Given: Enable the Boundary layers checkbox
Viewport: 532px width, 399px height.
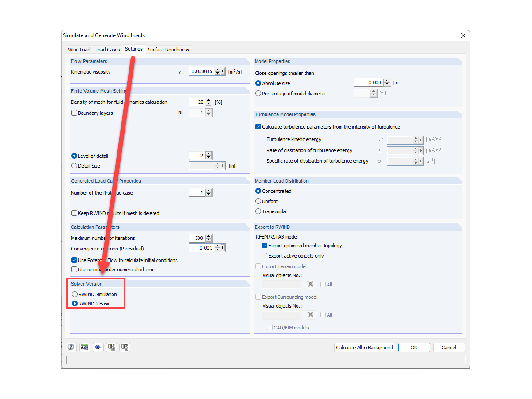Looking at the screenshot, I should [74, 113].
